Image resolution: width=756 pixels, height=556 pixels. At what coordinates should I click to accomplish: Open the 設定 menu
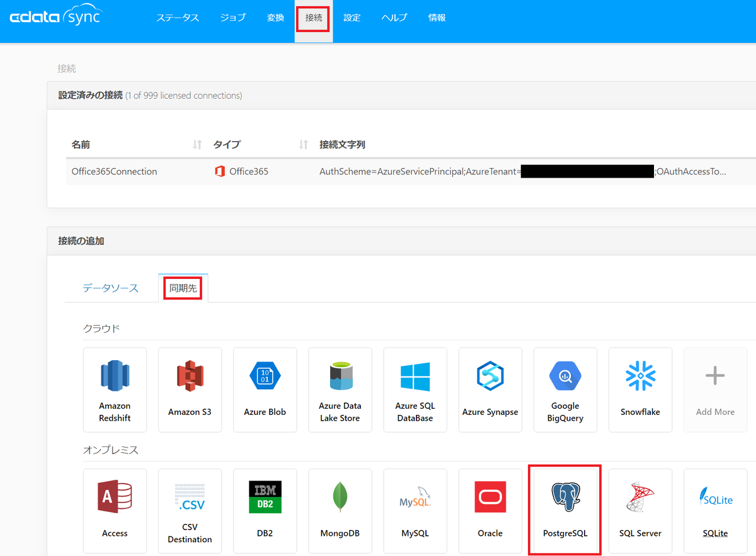352,18
